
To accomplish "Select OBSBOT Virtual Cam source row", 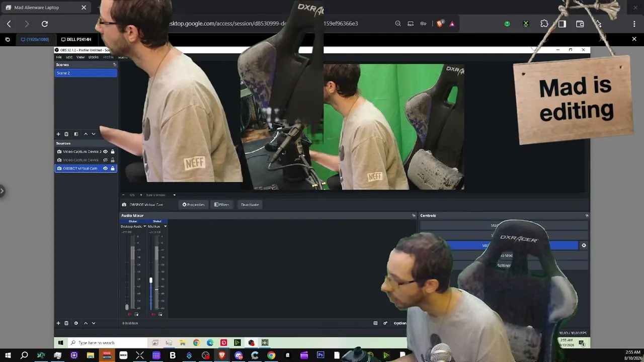I will (x=86, y=168).
